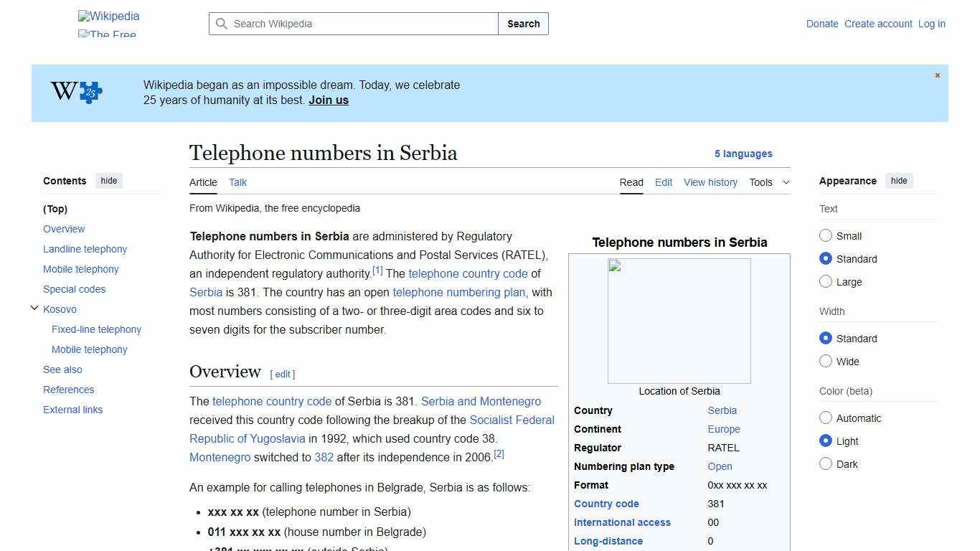980x551 pixels.
Task: Switch to the Talk tab
Action: pyautogui.click(x=237, y=182)
